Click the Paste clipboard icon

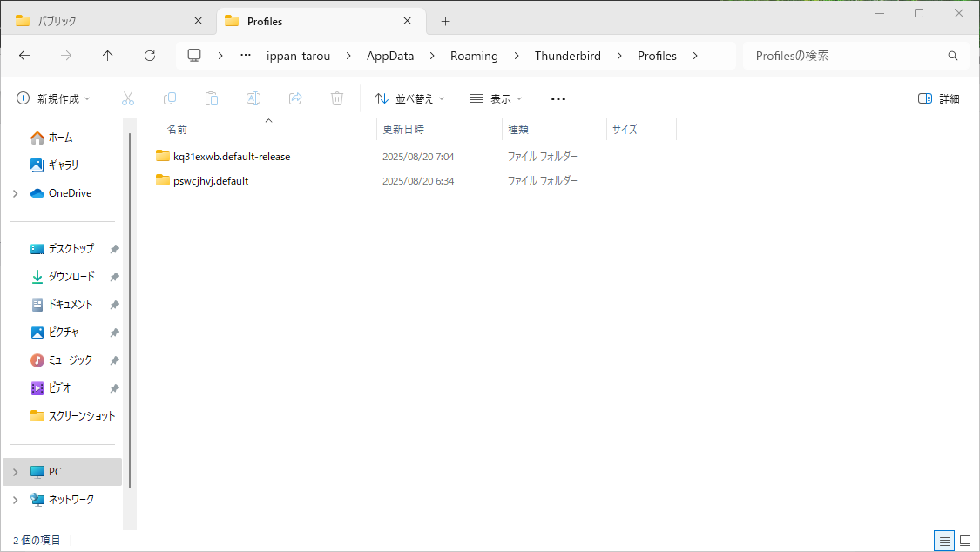click(212, 98)
